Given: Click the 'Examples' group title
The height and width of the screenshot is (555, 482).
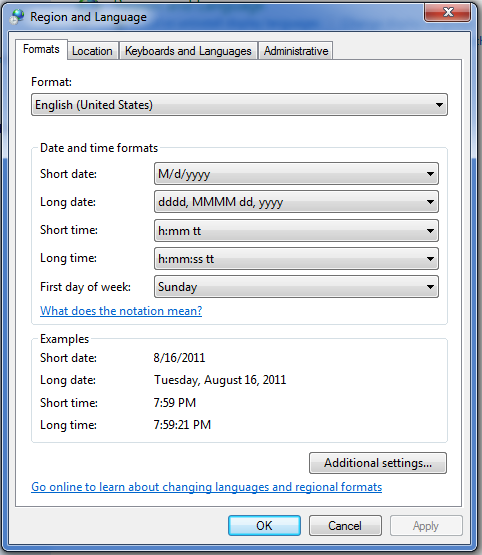Looking at the screenshot, I should tap(64, 339).
